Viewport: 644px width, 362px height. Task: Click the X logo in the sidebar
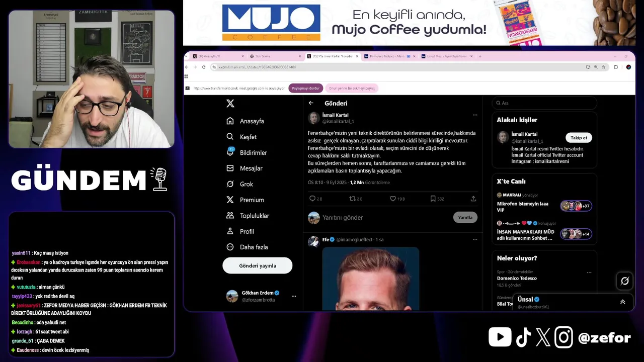coord(230,104)
